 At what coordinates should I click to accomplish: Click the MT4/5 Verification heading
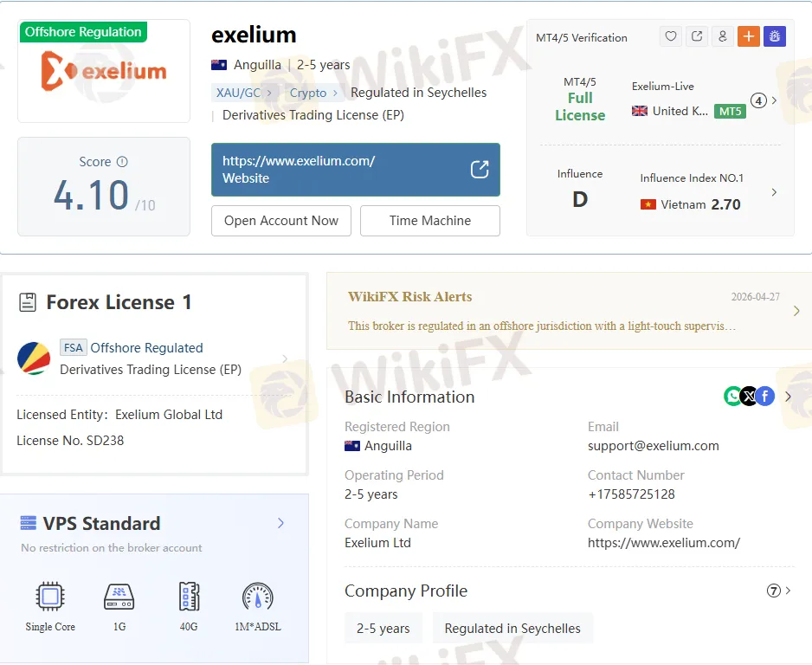tap(582, 38)
